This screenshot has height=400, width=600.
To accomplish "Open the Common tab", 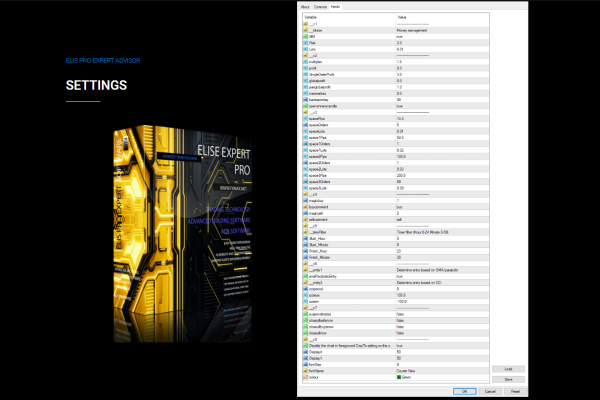I will [320, 7].
